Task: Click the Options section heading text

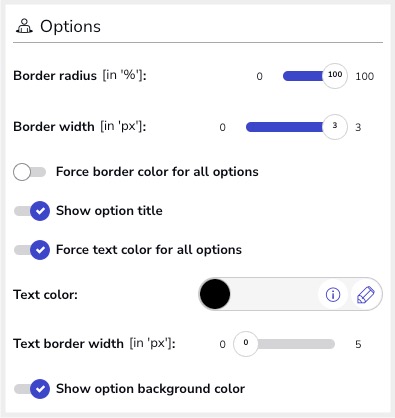Action: [70, 27]
